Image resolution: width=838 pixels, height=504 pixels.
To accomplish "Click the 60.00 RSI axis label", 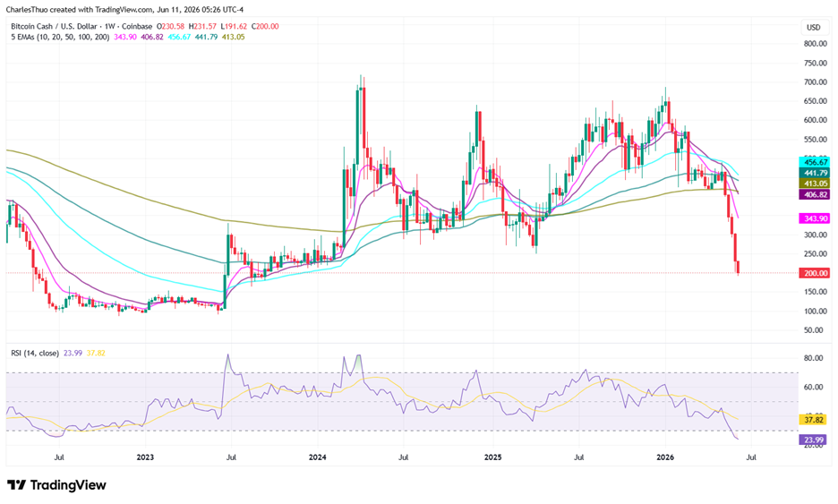I will 814,387.
